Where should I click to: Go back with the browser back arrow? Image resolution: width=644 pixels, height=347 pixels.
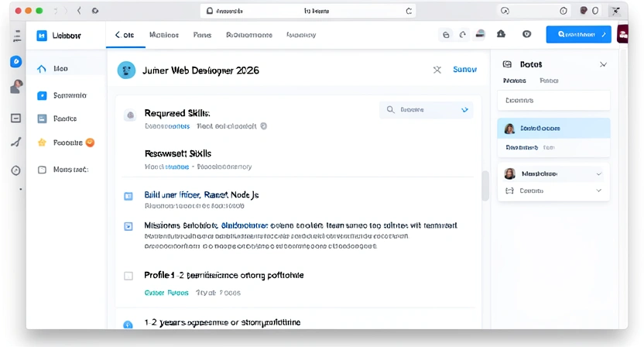(79, 11)
